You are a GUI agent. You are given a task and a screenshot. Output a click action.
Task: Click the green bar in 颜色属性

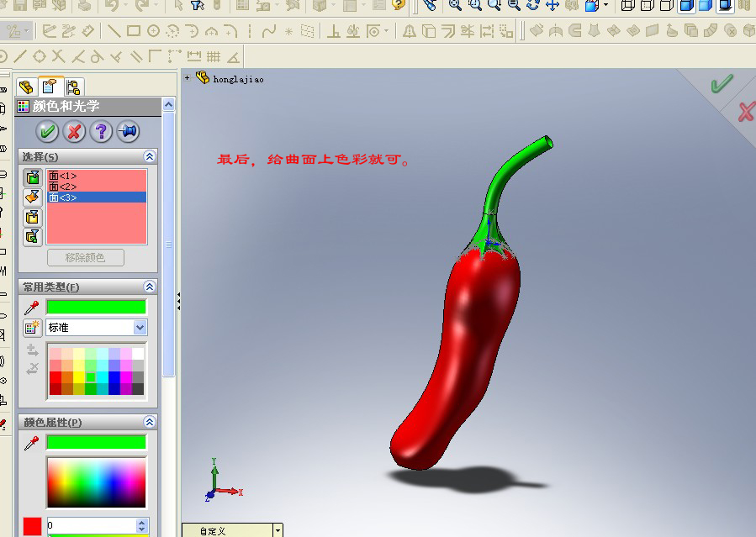point(97,442)
